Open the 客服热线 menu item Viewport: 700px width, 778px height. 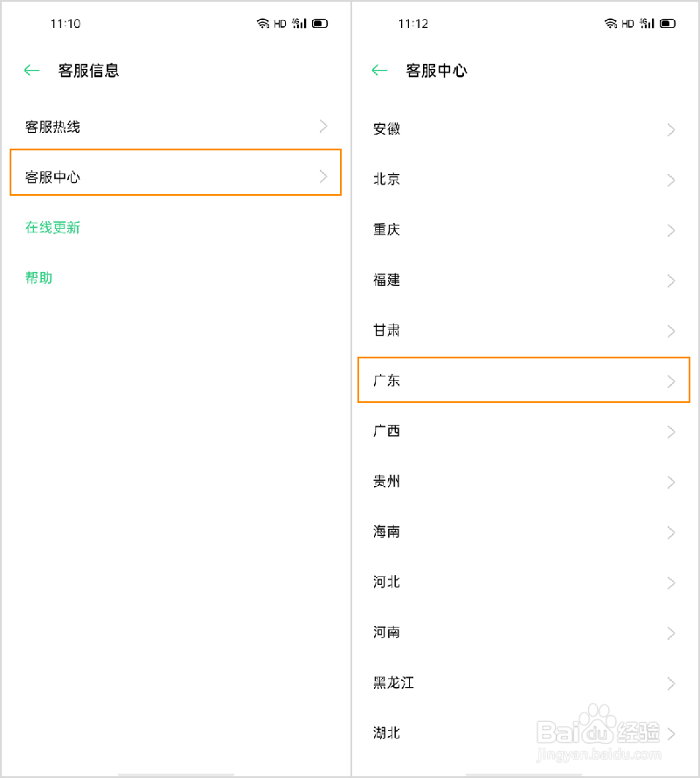tap(176, 127)
